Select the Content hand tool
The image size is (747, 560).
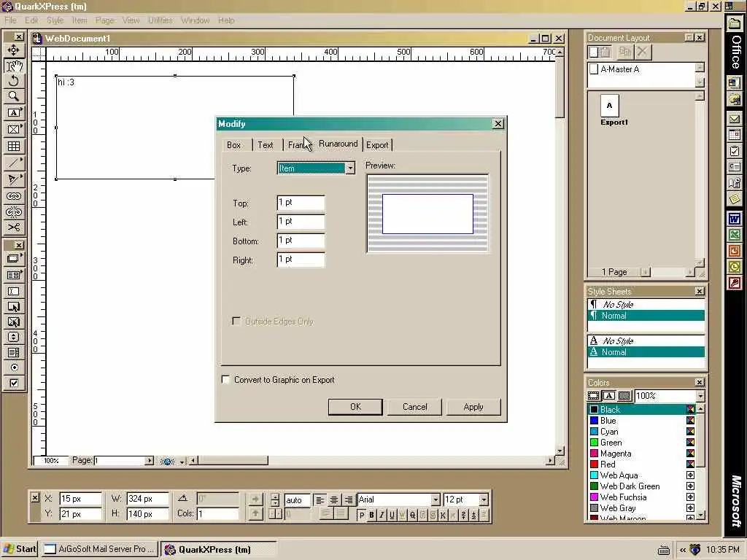tap(14, 66)
